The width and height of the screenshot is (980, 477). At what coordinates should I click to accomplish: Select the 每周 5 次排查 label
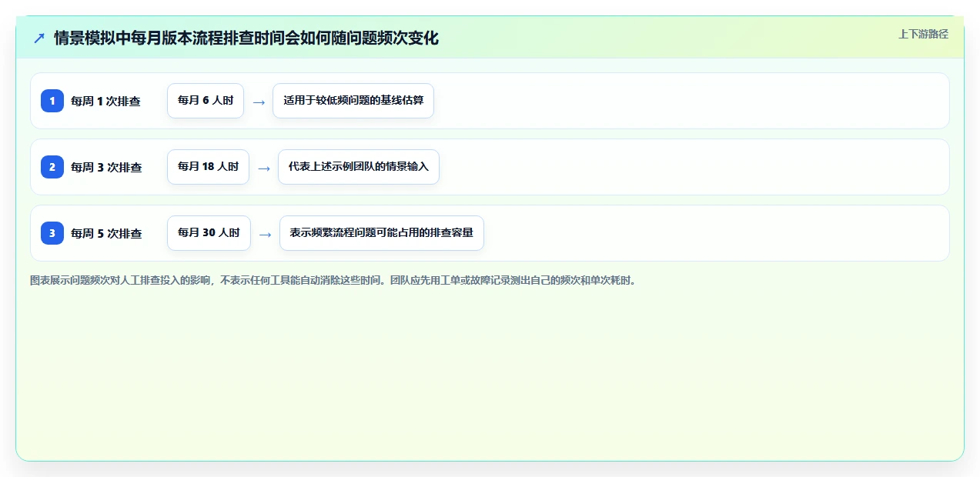click(106, 233)
